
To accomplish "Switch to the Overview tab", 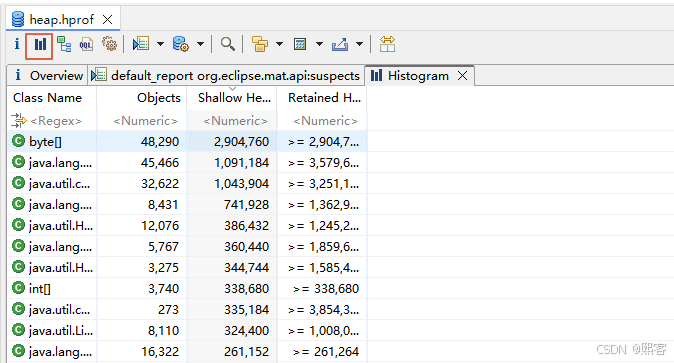I will tap(48, 76).
